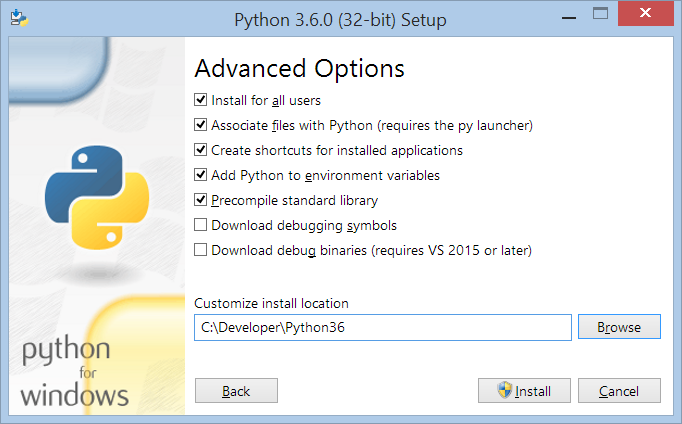Disable Create shortcuts for installed applications
The image size is (682, 424).
pos(201,150)
